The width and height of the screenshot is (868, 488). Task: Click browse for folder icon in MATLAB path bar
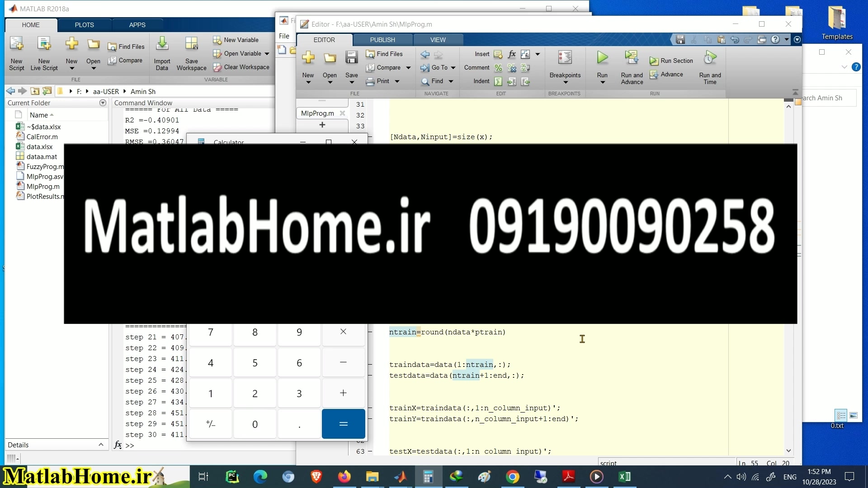(47, 91)
